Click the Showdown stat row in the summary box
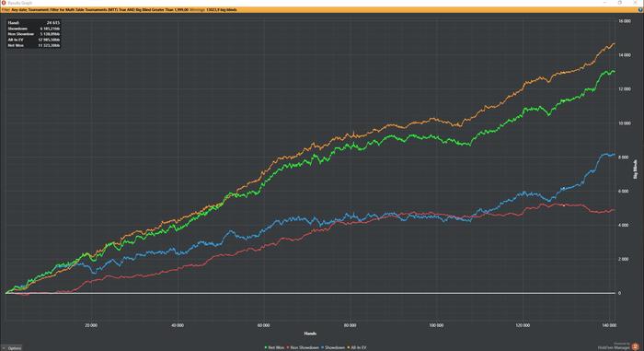 pos(34,29)
